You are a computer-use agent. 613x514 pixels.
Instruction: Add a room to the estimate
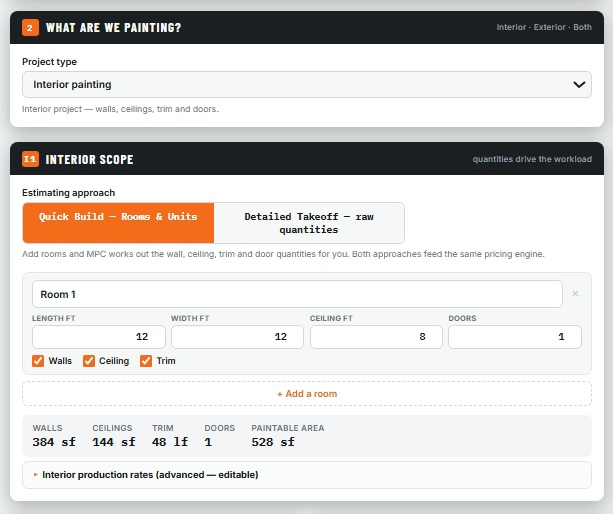tap(306, 394)
